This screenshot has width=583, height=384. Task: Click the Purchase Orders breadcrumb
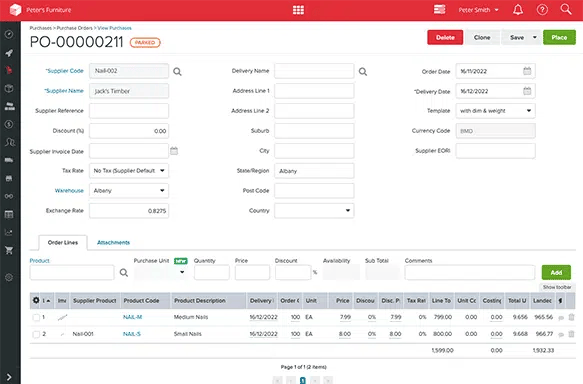(x=75, y=28)
